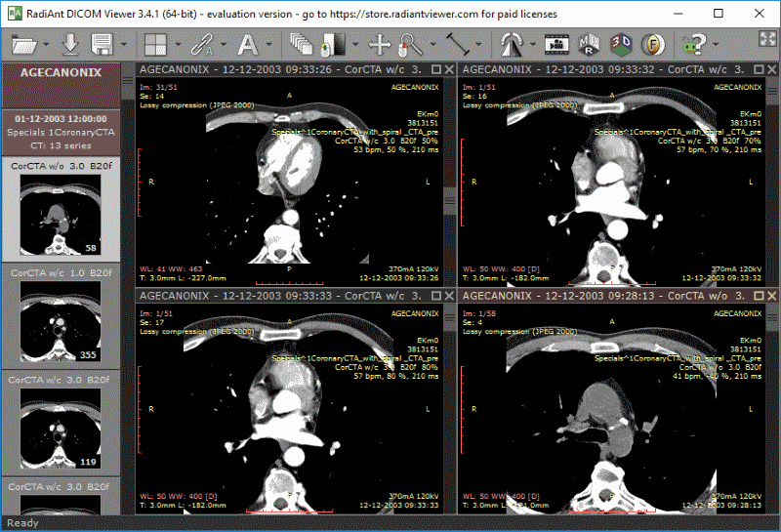Screen dimensions: 781x532
Task: Click the CT image in Se: 17 panel
Action: [289, 408]
